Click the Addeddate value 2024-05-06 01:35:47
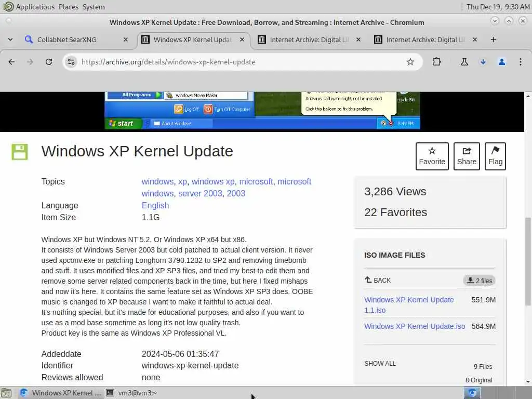Screen dimensions: 532x399 (180, 354)
